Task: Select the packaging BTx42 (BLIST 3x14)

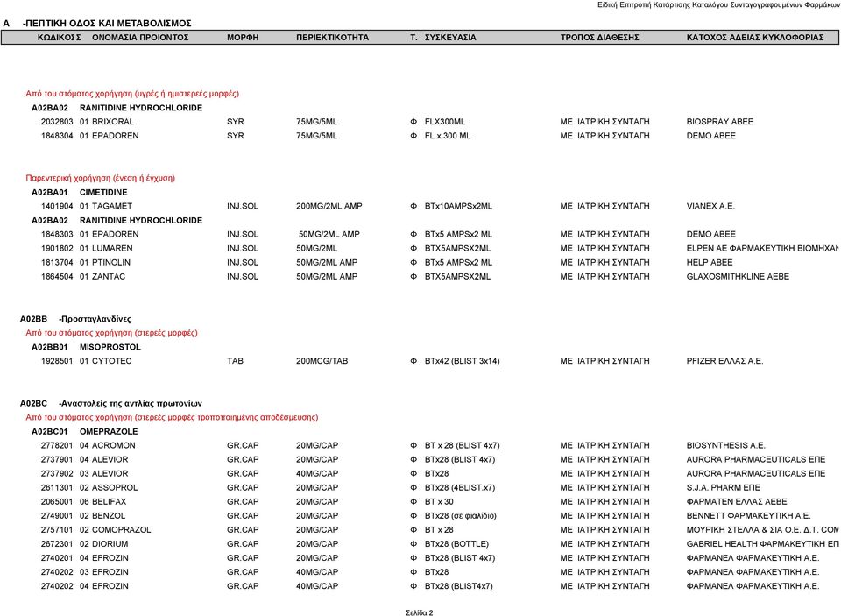Action: click(463, 361)
